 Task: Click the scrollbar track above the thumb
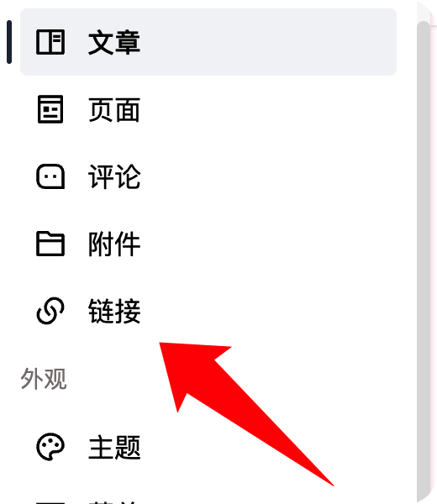click(x=424, y=11)
